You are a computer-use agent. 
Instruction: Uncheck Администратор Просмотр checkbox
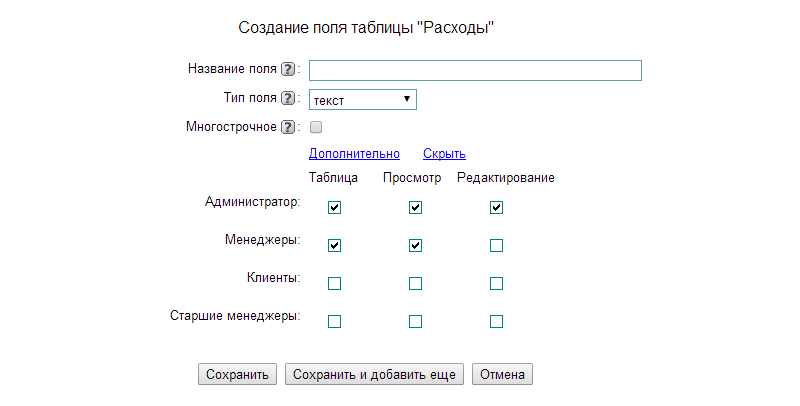(x=416, y=208)
